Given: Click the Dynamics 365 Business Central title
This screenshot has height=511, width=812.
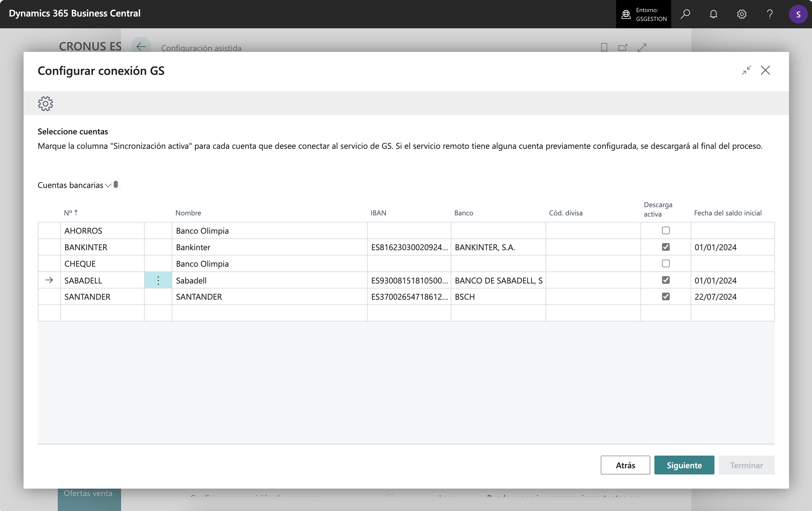Looking at the screenshot, I should coord(75,13).
